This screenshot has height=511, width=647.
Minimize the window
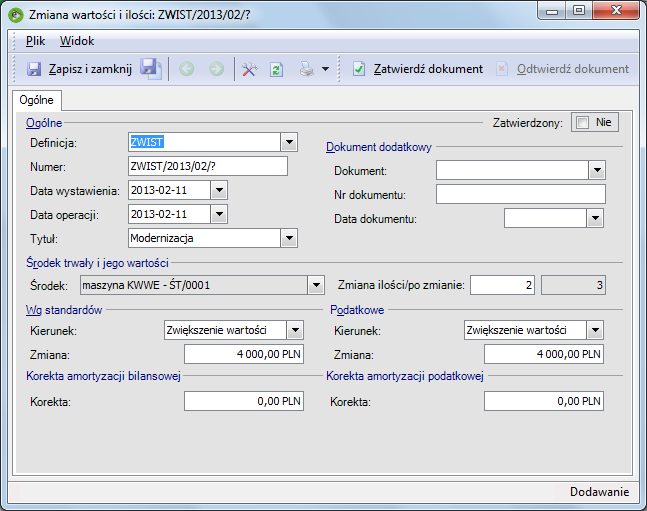point(552,11)
